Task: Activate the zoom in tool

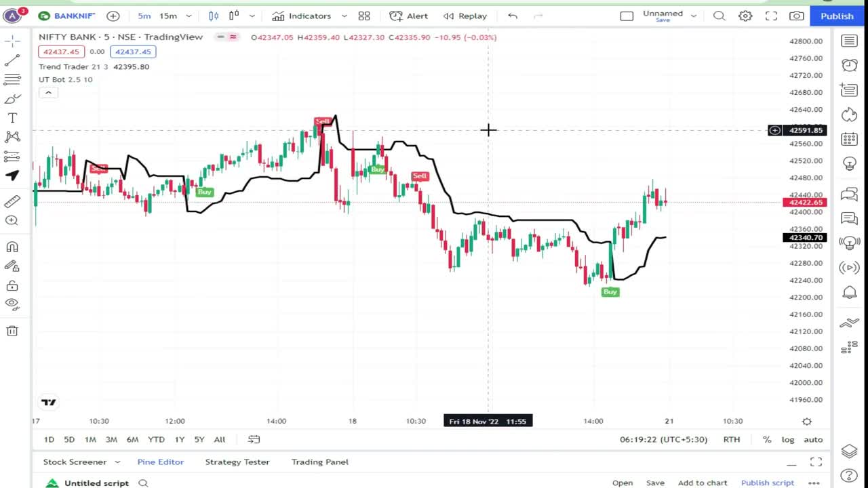Action: pyautogui.click(x=12, y=220)
